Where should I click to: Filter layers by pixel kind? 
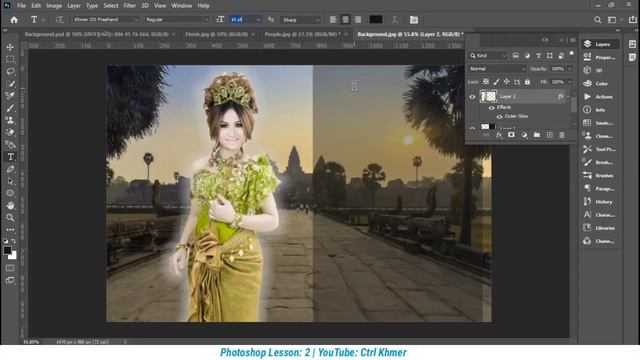coord(516,56)
